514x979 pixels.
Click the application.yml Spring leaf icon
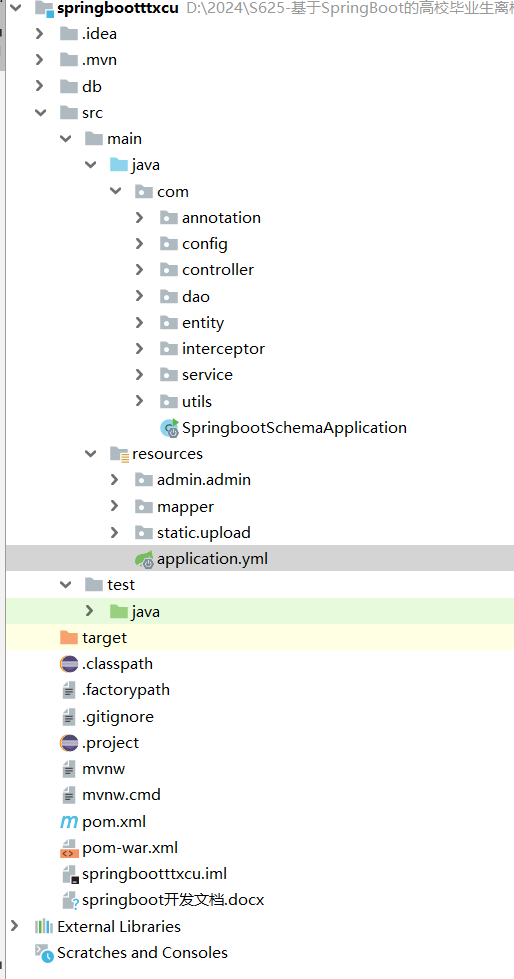144,559
